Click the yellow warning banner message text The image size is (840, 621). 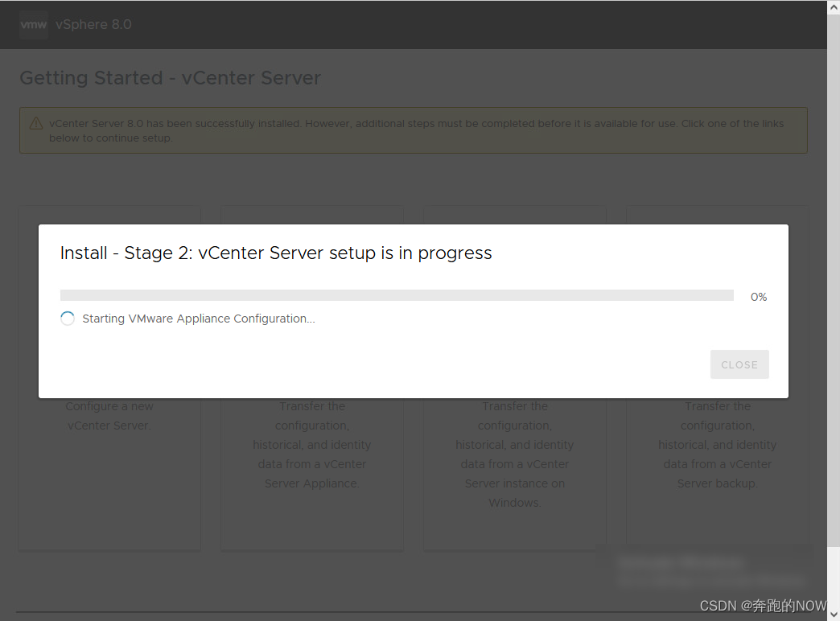tap(416, 131)
